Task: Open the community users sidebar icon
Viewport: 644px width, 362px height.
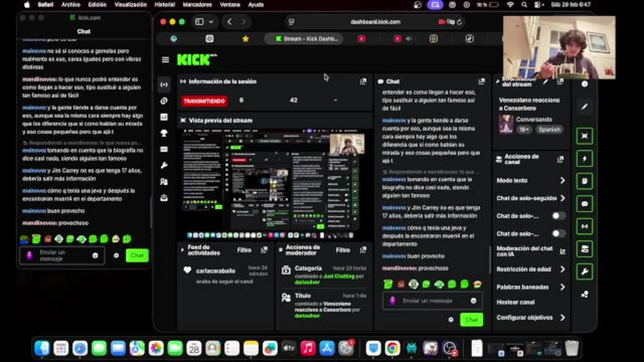Action: 164,182
